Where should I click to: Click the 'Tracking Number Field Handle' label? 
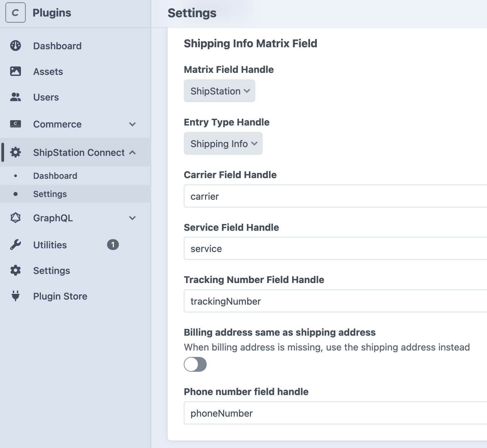(x=254, y=280)
